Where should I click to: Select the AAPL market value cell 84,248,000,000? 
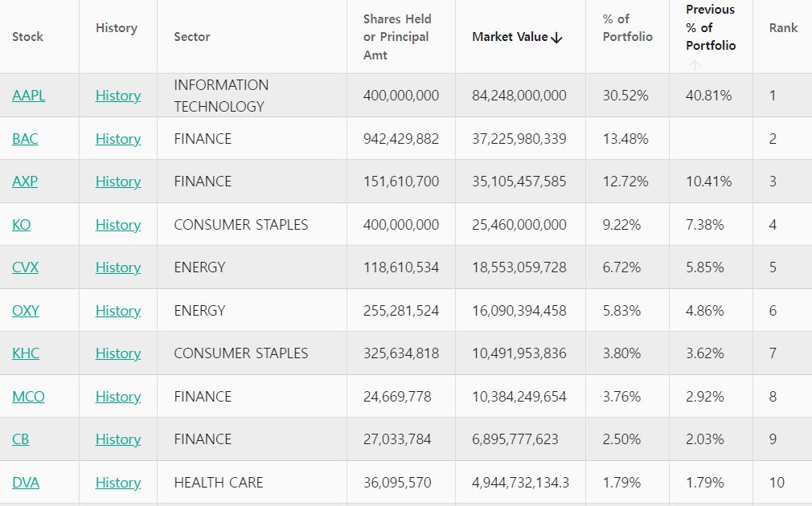coord(519,96)
